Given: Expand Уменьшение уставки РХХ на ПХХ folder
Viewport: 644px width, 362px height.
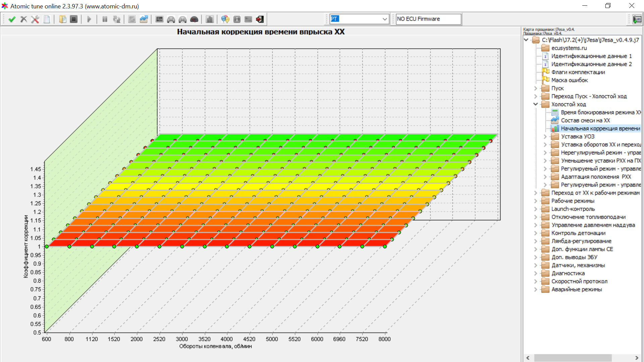Looking at the screenshot, I should point(545,161).
